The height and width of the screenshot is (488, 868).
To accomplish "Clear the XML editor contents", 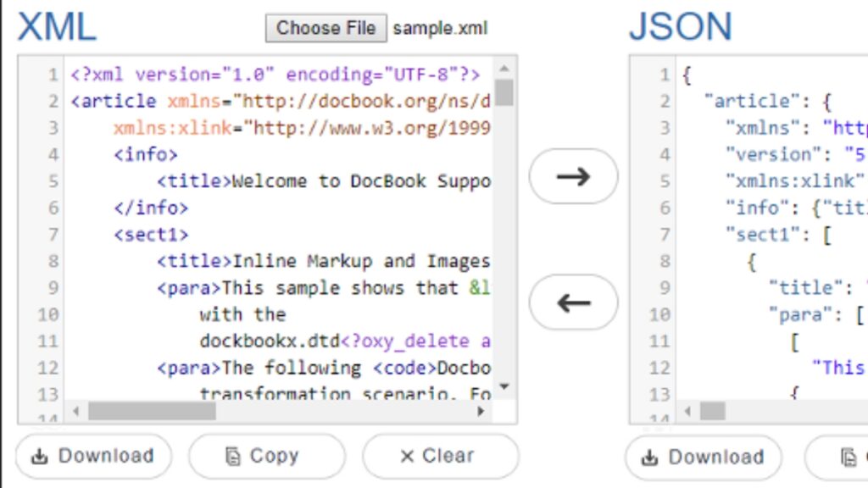I will coord(439,456).
